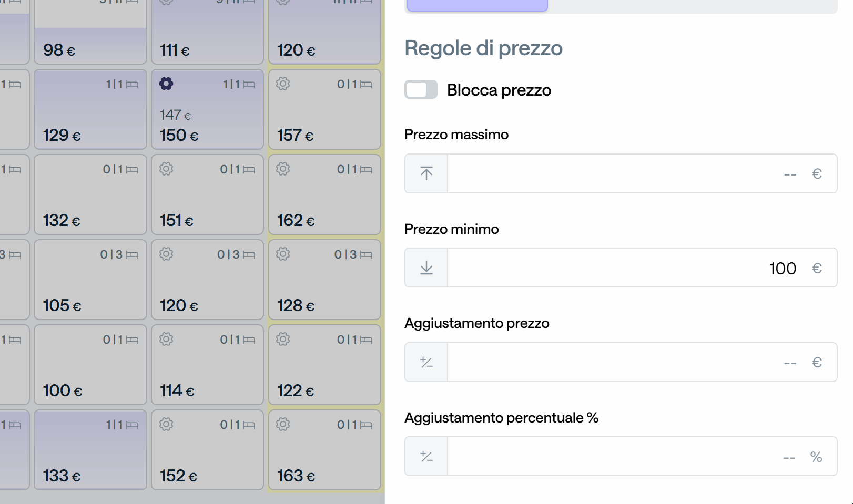Toggle the Blocca prezzo switch
The image size is (853, 504).
pos(421,89)
